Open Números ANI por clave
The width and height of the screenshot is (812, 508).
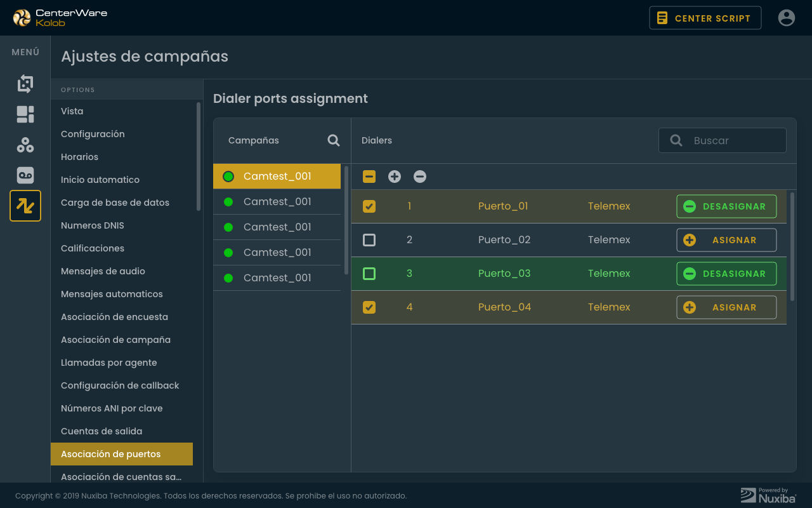coord(122,408)
